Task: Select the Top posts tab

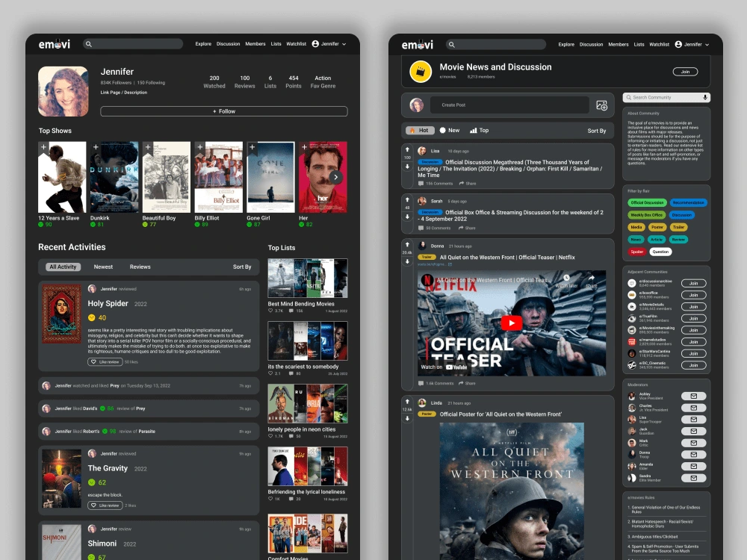Action: tap(480, 131)
